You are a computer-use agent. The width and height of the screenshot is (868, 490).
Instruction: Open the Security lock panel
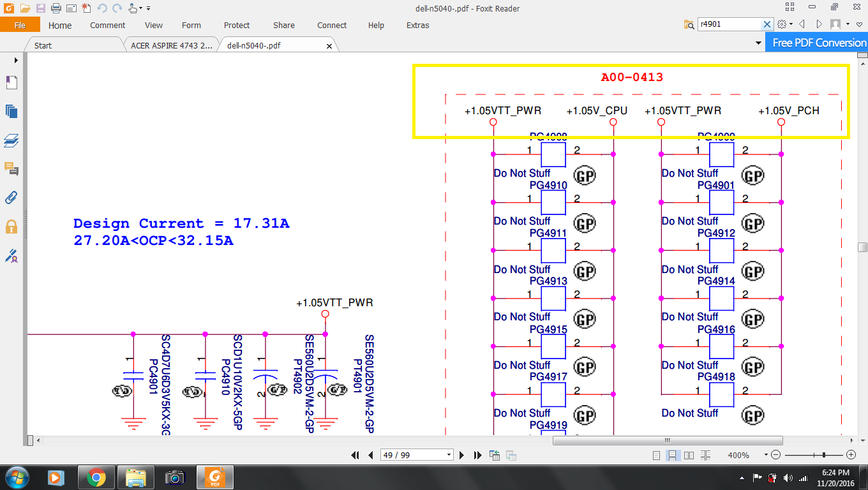point(11,226)
